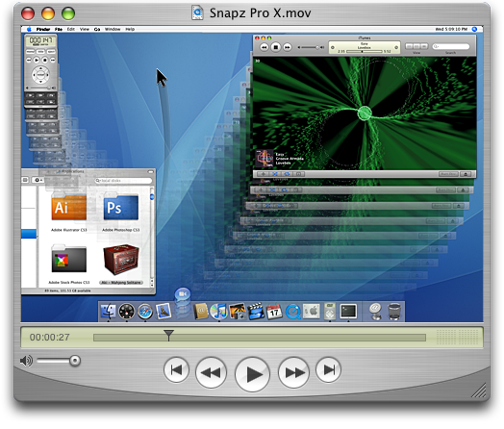
Task: Open the Finder menu
Action: pyautogui.click(x=43, y=29)
